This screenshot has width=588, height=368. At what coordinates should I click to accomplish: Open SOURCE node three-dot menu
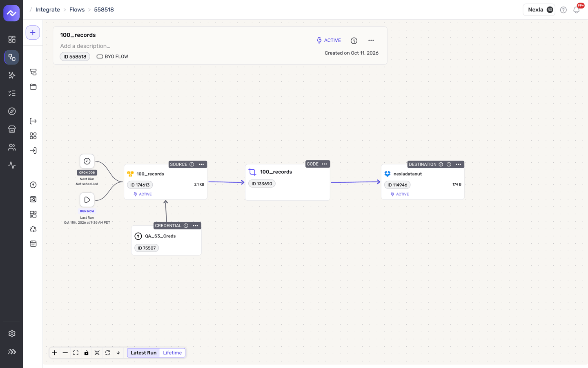(201, 164)
